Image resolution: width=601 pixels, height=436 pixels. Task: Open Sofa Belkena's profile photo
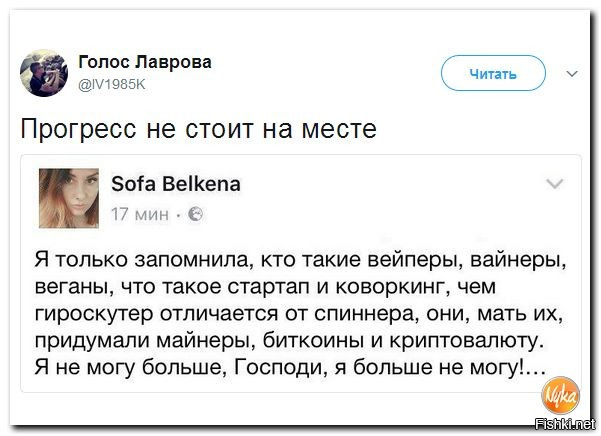[69, 198]
